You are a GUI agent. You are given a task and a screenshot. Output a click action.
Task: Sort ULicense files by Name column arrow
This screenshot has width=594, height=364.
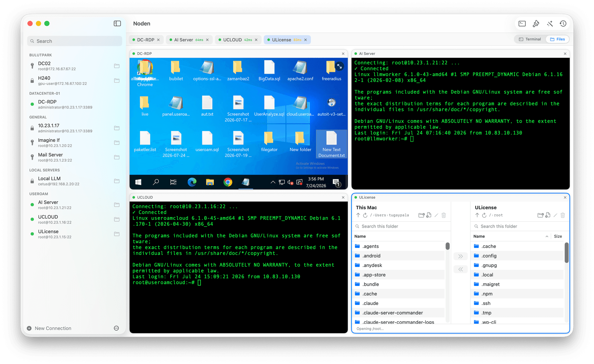point(547,236)
